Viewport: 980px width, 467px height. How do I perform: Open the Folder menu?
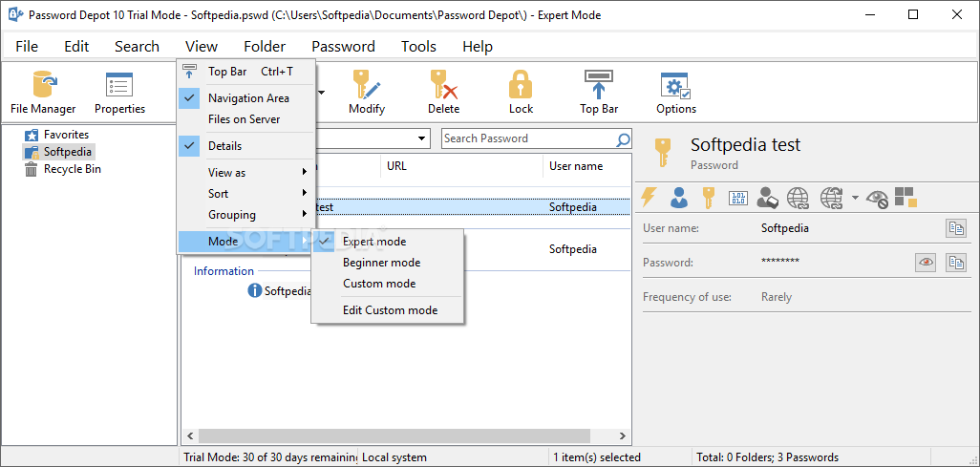pyautogui.click(x=265, y=46)
